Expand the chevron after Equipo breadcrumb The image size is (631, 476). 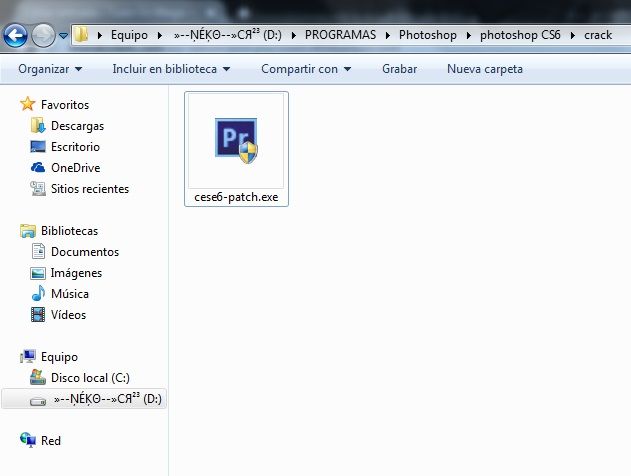pyautogui.click(x=160, y=35)
